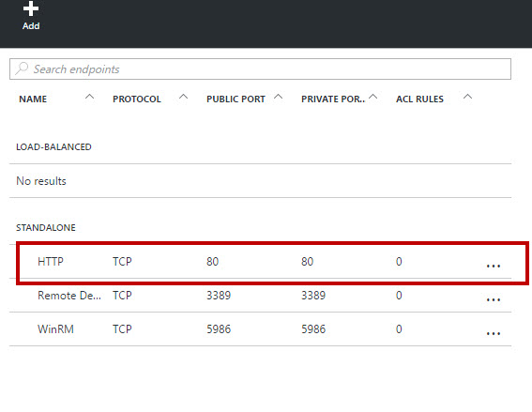The image size is (532, 412).
Task: Click the search magnifier icon
Action: click(x=22, y=69)
